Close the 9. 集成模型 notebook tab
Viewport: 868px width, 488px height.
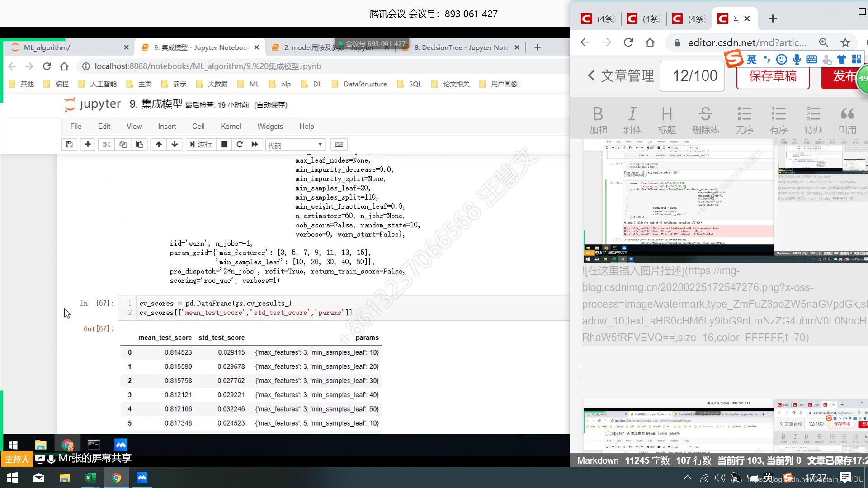(x=256, y=47)
